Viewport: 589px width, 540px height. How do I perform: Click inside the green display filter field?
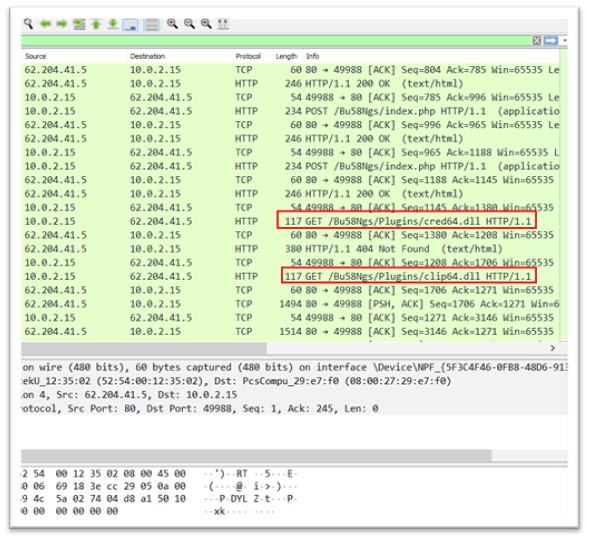tap(276, 40)
